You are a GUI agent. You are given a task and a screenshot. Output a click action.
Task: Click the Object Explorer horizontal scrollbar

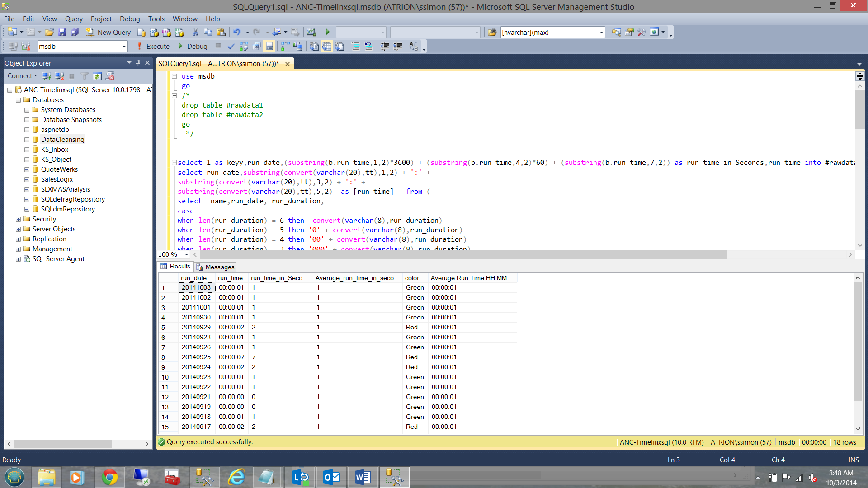tap(62, 444)
